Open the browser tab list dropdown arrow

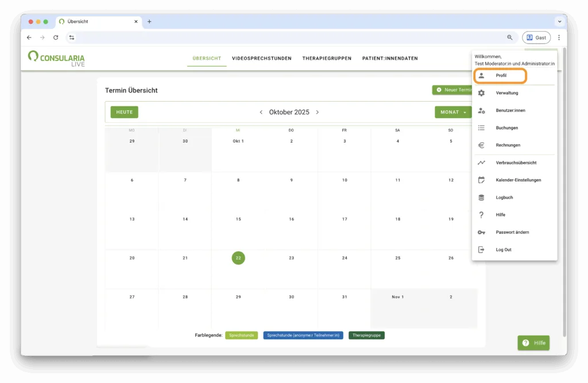pos(559,21)
